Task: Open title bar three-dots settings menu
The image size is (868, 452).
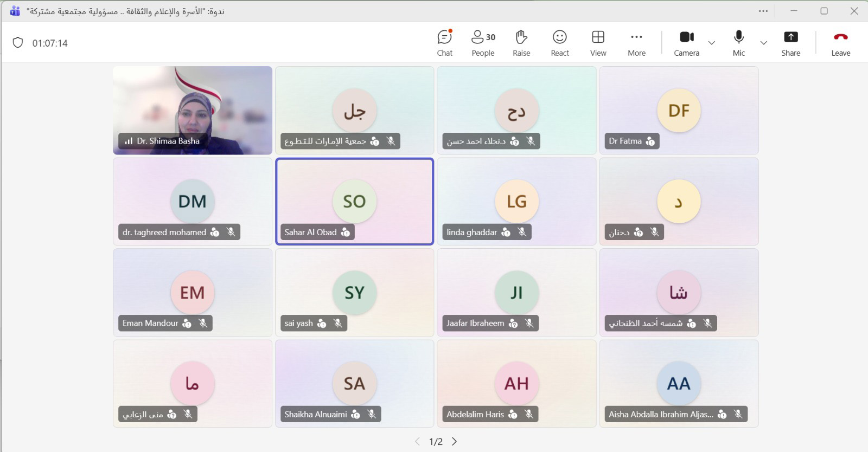Action: click(763, 11)
